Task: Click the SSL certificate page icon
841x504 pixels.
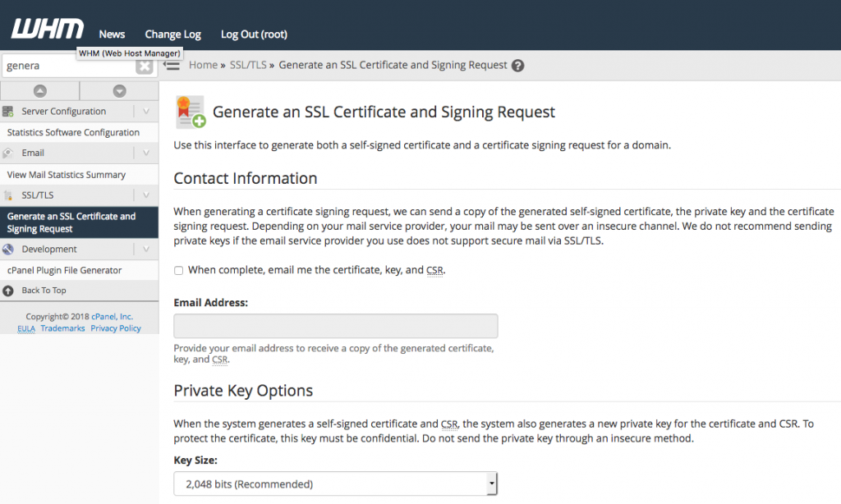Action: pos(191,112)
